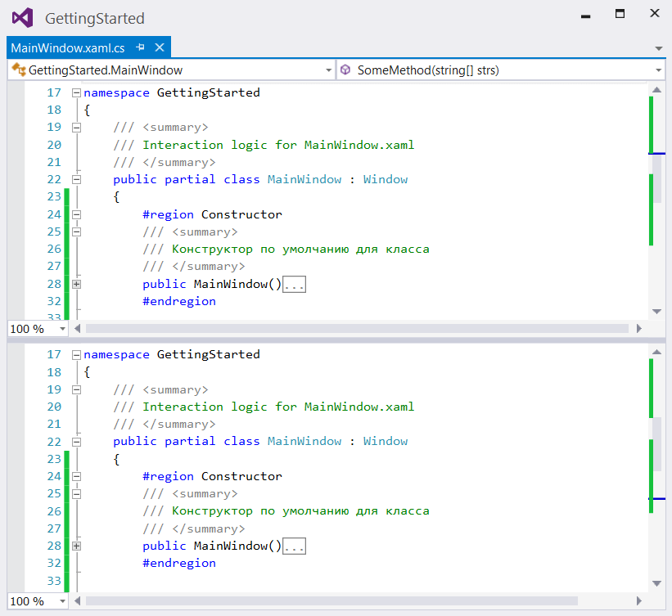Select the MainWindow.xaml.cs document tab
The height and width of the screenshot is (616, 672).
(x=68, y=47)
